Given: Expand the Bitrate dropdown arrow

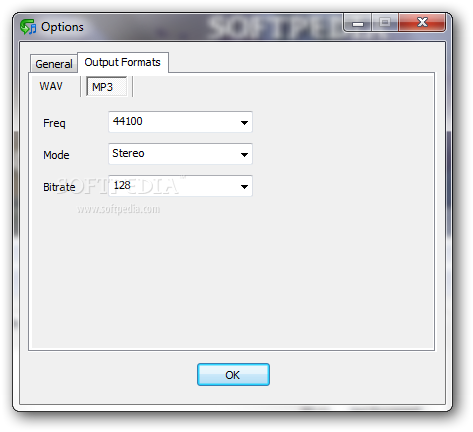Looking at the screenshot, I should click(244, 186).
